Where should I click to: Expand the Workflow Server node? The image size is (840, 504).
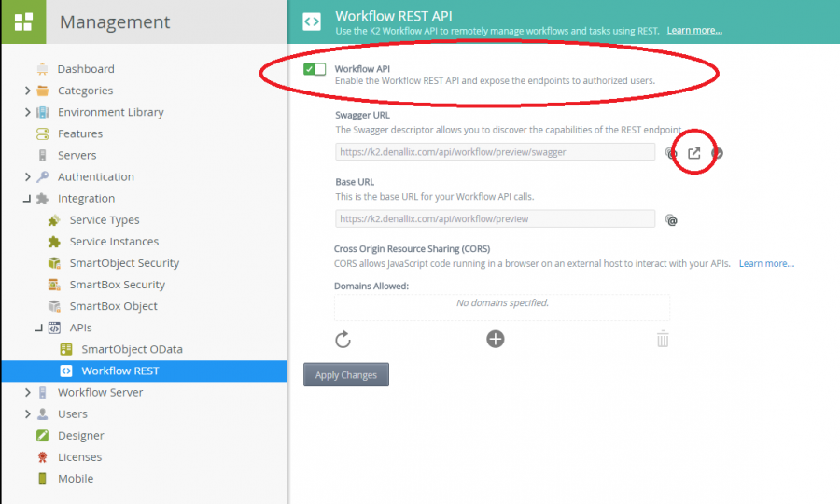[x=27, y=393]
